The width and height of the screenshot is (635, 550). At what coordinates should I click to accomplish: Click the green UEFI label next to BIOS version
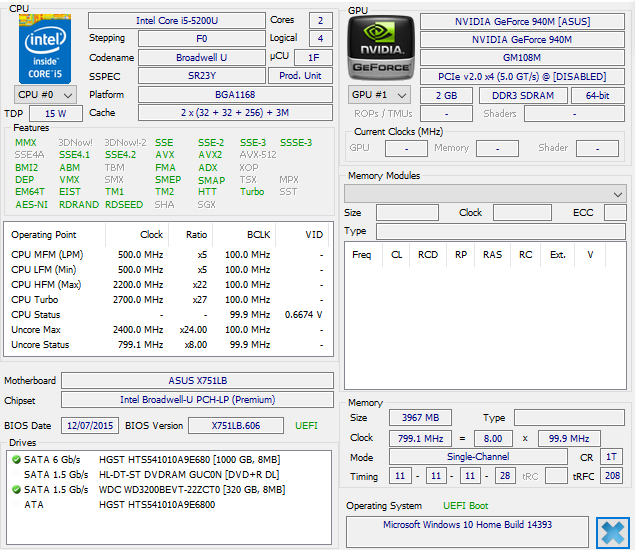click(306, 426)
